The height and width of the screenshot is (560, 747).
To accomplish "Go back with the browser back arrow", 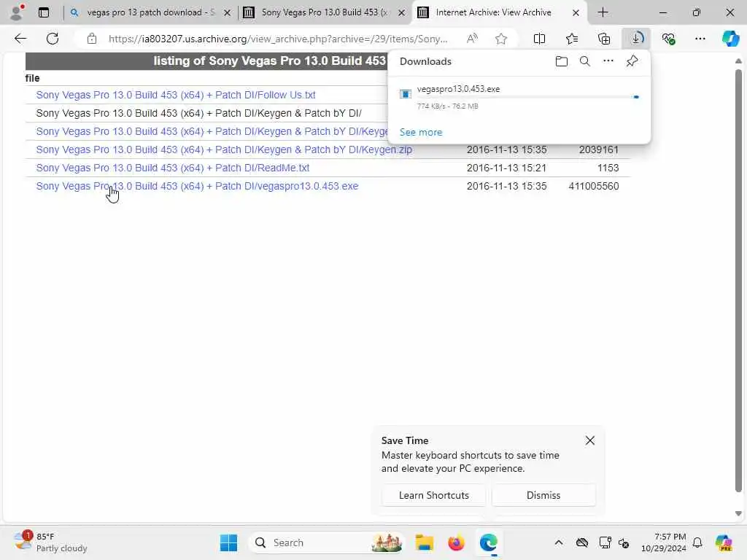I will coord(20,39).
